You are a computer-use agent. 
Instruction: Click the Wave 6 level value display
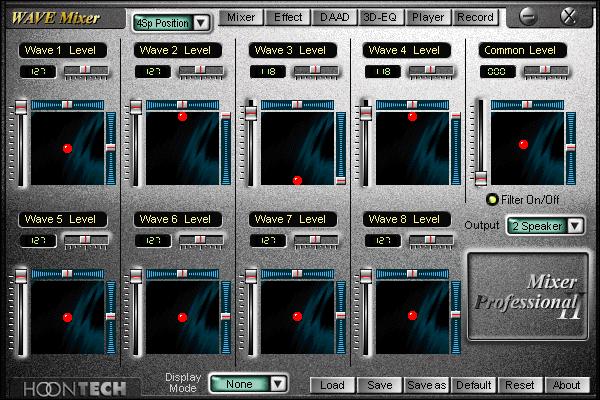click(x=153, y=241)
